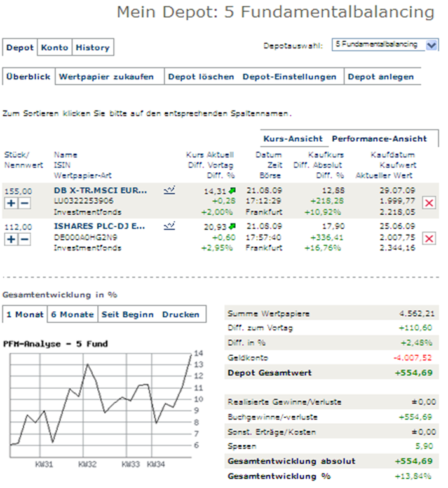Click Drucken to print chart
This screenshot has height=488, width=448.
tap(180, 315)
